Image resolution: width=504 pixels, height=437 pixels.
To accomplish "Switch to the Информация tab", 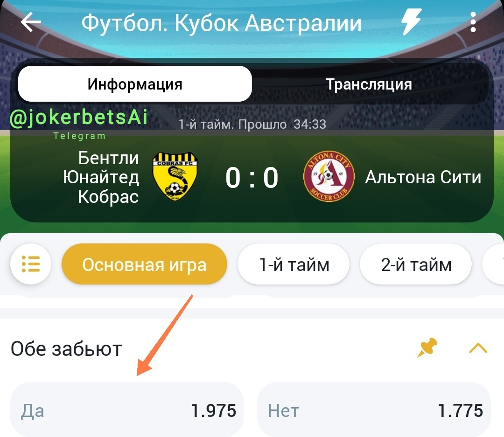I will tap(135, 84).
